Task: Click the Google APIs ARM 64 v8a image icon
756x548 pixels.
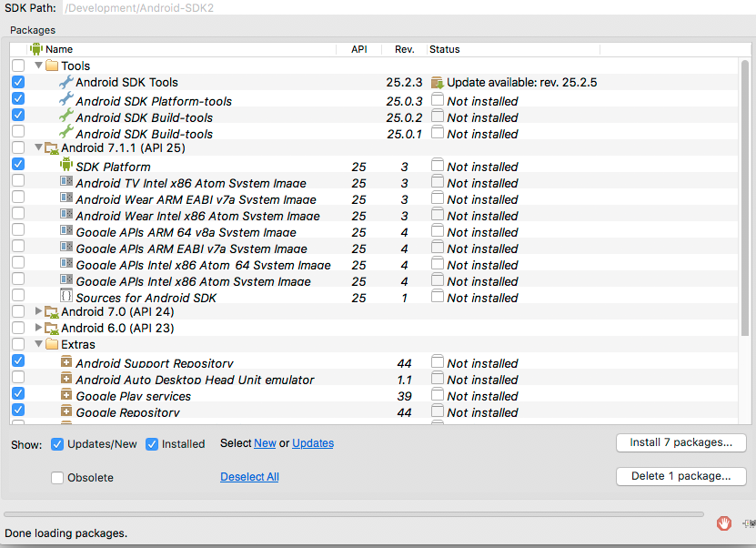Action: [66, 230]
